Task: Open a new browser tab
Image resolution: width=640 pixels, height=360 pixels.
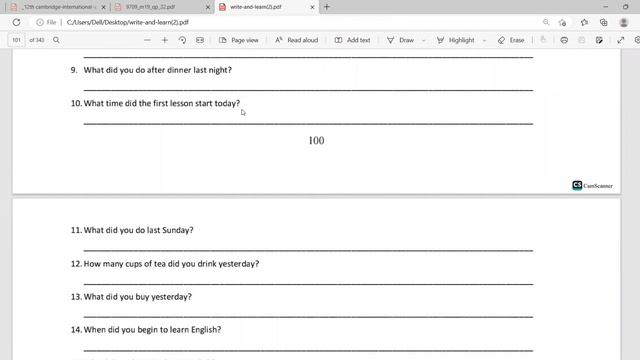Action: click(327, 7)
